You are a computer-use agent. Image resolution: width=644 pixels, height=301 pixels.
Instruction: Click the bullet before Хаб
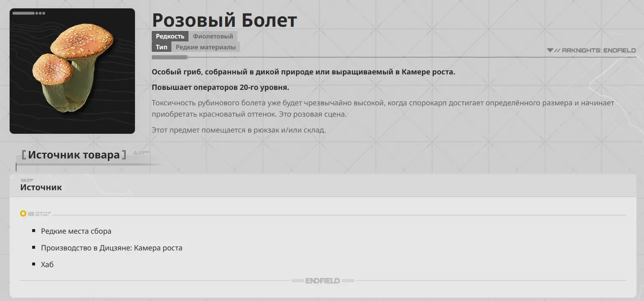pos(34,264)
